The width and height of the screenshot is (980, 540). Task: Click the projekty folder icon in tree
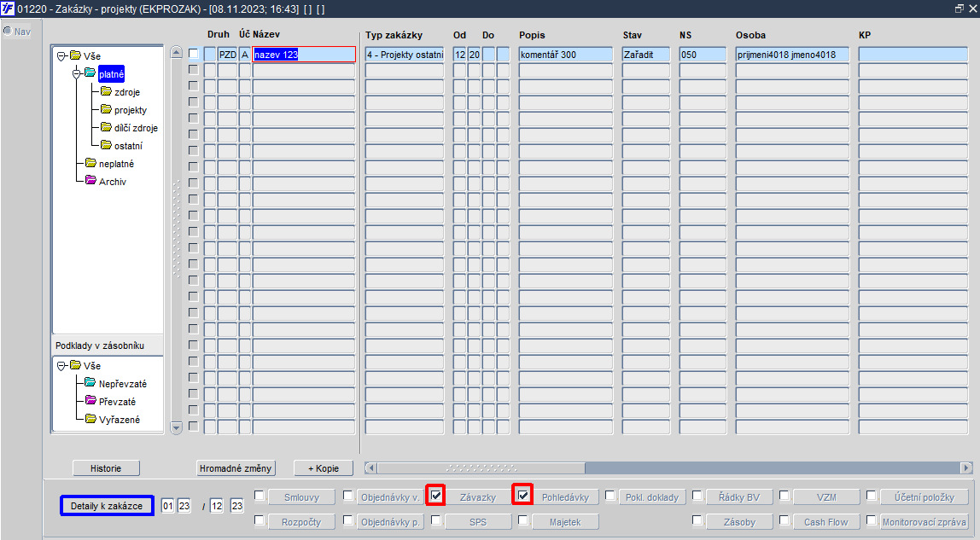[106, 109]
